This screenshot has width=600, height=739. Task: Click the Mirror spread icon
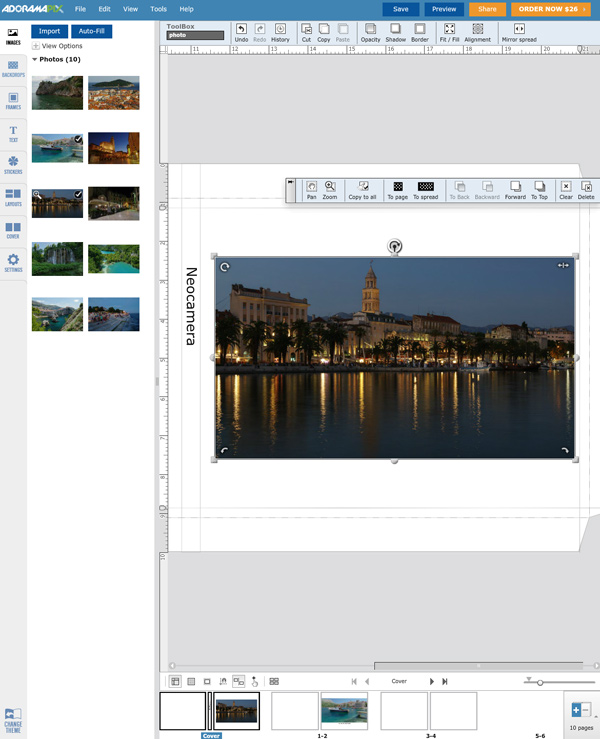coord(519,32)
